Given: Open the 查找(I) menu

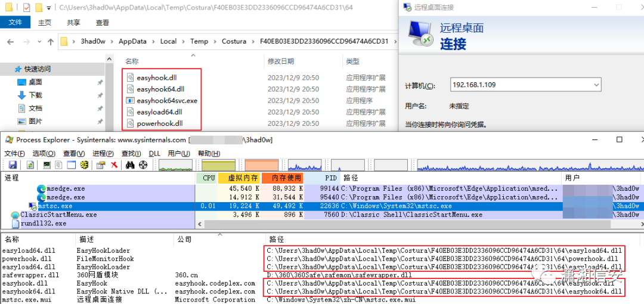Looking at the screenshot, I should [x=131, y=153].
